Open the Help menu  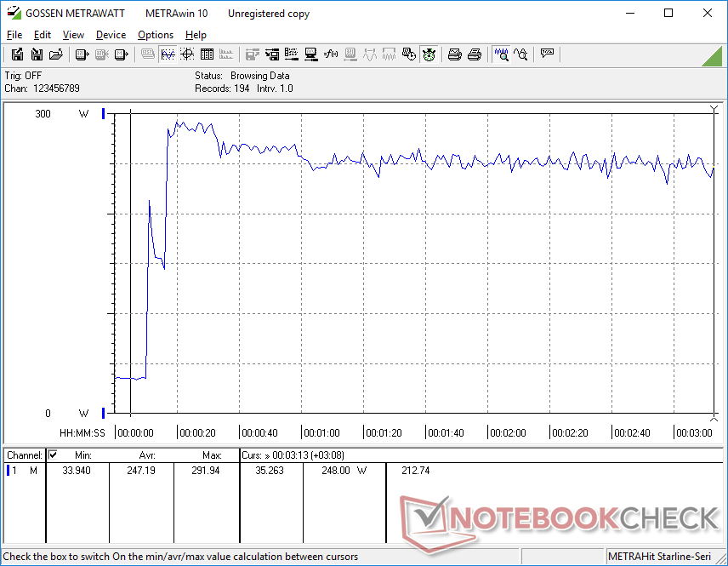pyautogui.click(x=196, y=35)
